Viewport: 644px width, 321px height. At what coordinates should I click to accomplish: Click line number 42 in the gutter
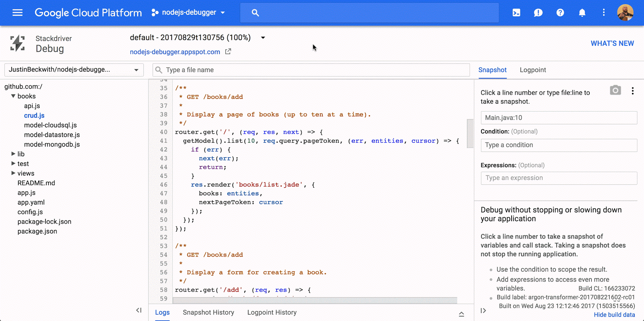tap(163, 150)
